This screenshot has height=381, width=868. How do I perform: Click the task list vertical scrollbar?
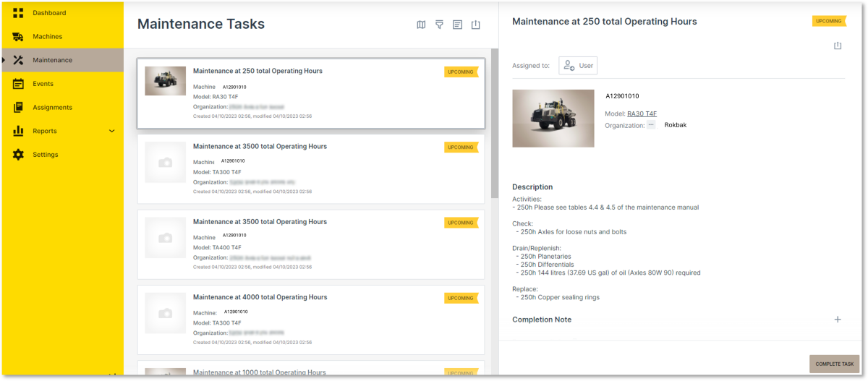(x=494, y=123)
